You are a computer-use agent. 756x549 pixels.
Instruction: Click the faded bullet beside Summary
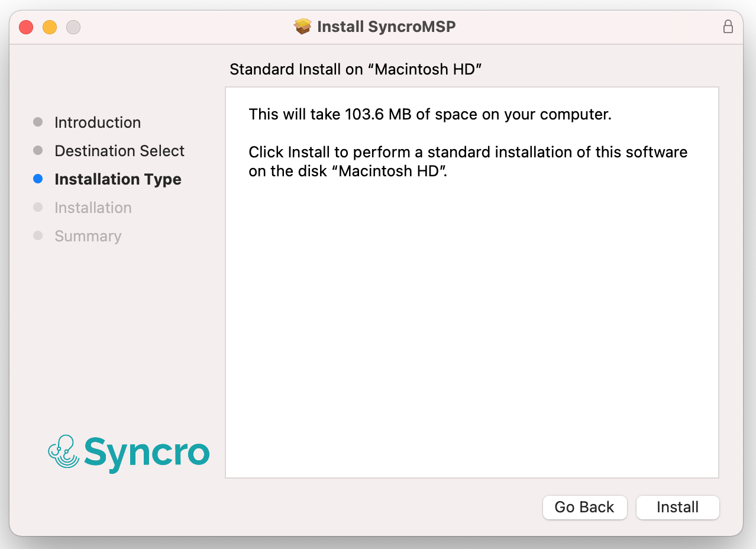tap(38, 235)
